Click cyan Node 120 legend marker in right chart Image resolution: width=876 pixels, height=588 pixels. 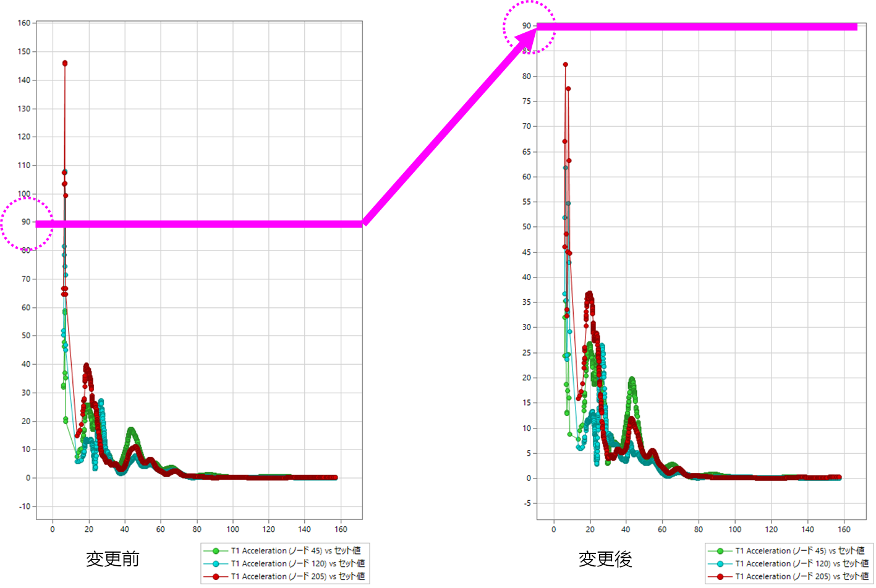coord(720,564)
